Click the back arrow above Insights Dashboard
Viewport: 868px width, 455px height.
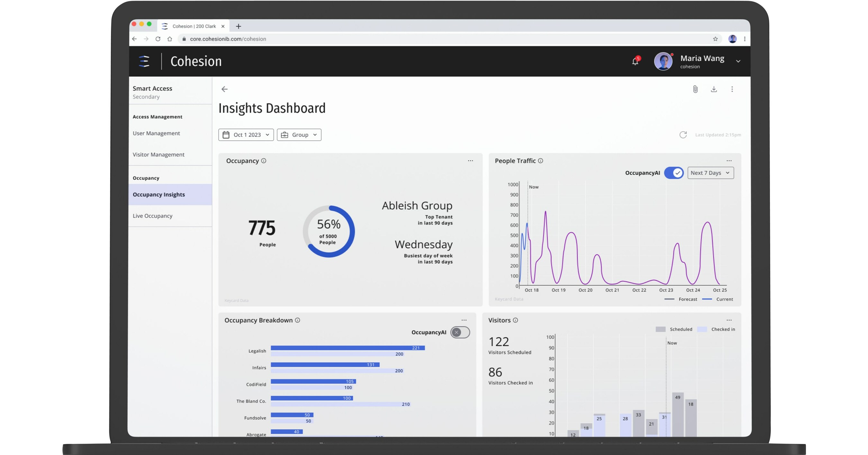[x=224, y=89]
